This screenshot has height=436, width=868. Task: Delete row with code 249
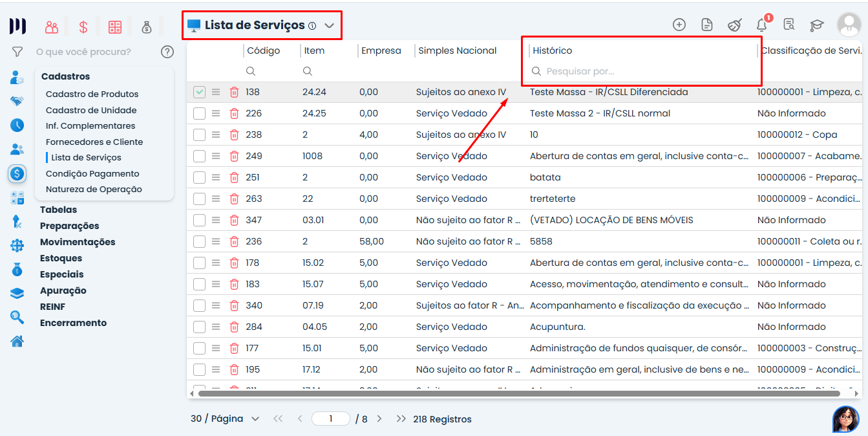[x=234, y=157]
